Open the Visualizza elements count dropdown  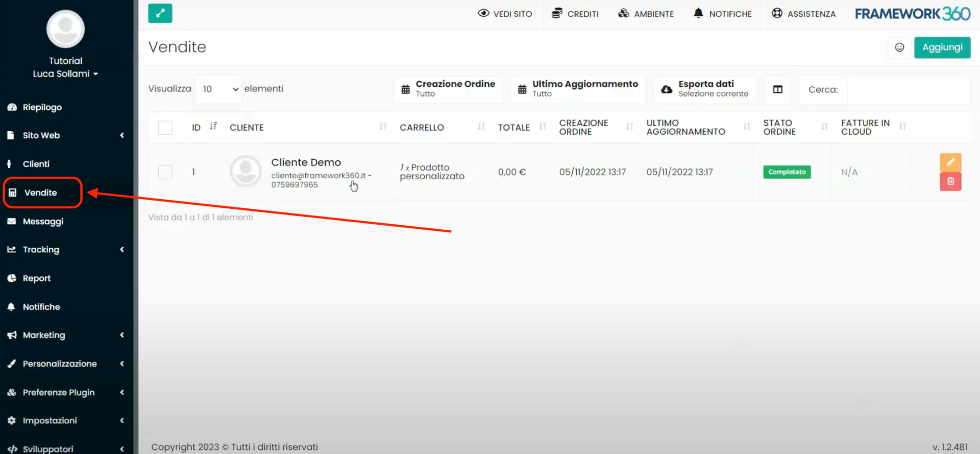tap(218, 89)
